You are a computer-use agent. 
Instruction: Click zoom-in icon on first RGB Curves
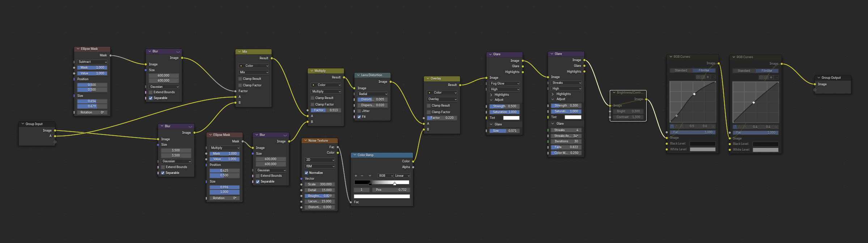(x=698, y=77)
